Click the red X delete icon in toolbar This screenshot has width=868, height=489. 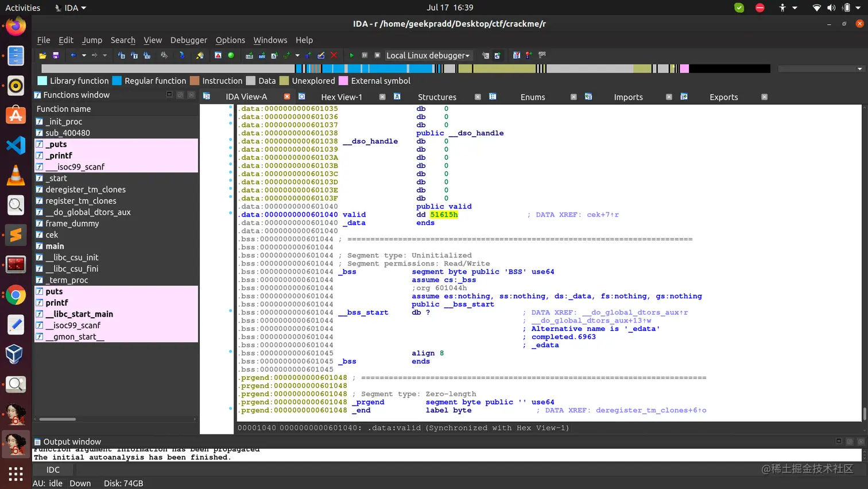(x=334, y=56)
